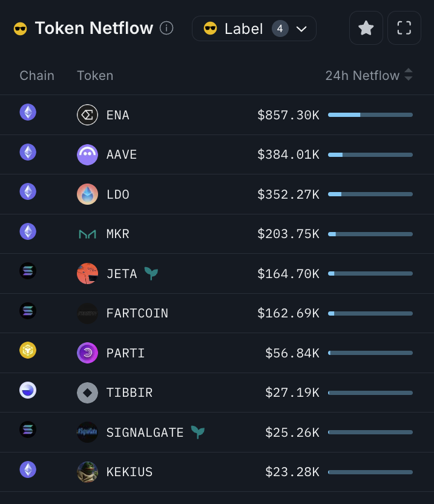This screenshot has width=434, height=504.
Task: Click the sprout badge next to JETA
Action: click(x=151, y=274)
